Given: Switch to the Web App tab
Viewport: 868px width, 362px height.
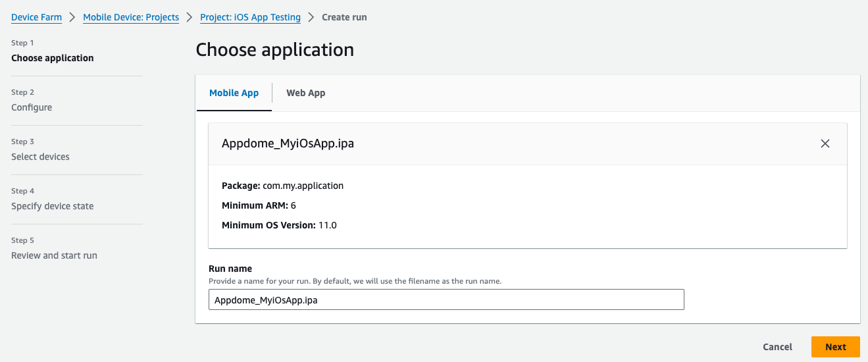Looking at the screenshot, I should [x=305, y=93].
